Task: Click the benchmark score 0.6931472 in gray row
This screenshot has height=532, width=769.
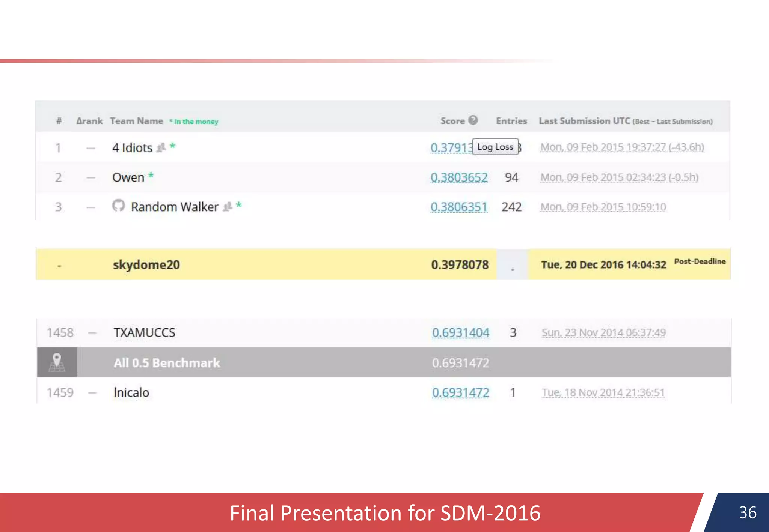Action: tap(461, 363)
